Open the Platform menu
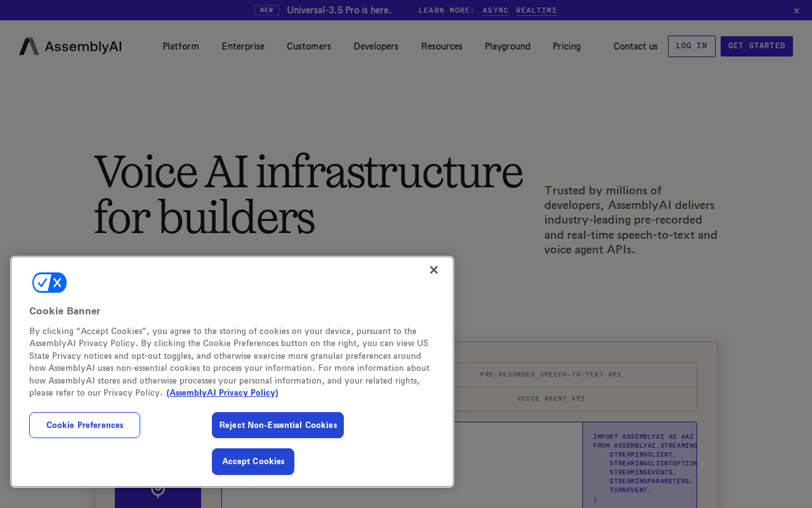The width and height of the screenshot is (812, 508). pyautogui.click(x=181, y=46)
